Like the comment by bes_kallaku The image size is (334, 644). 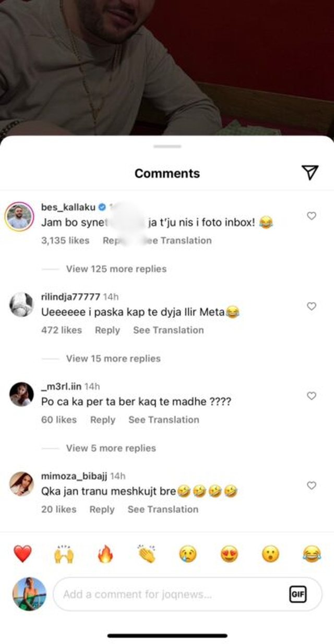pyautogui.click(x=312, y=216)
